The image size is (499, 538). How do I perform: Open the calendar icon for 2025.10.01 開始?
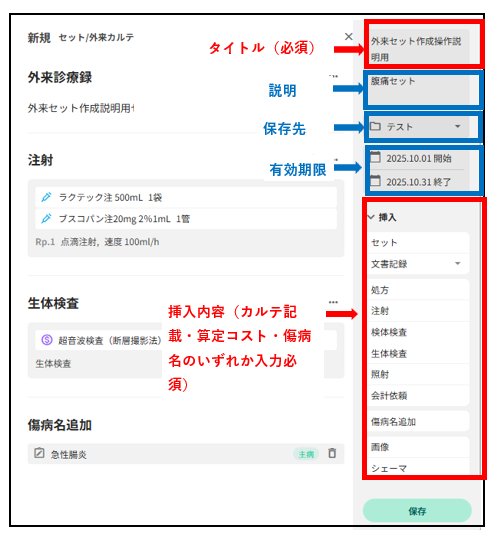(375, 157)
